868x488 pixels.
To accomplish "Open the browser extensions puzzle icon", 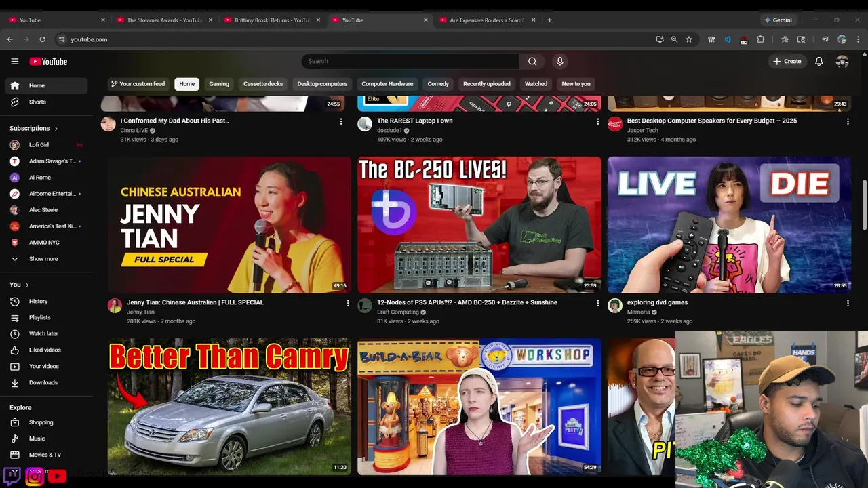I will pyautogui.click(x=760, y=39).
